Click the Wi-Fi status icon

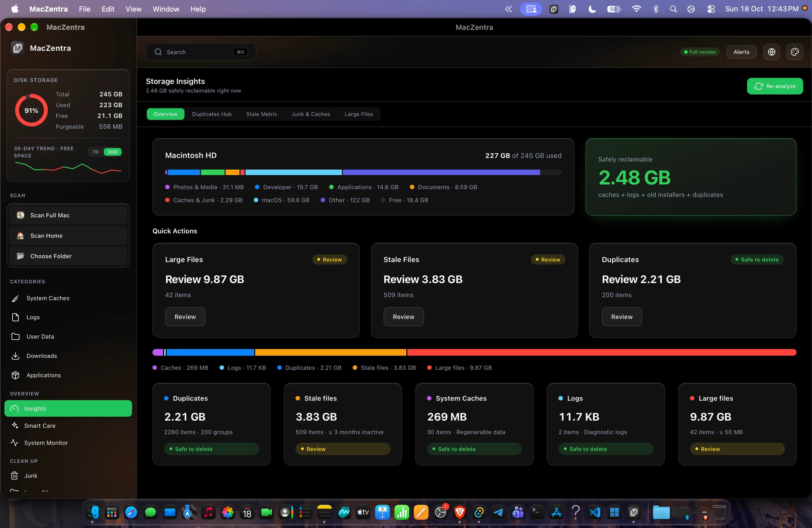tap(636, 9)
